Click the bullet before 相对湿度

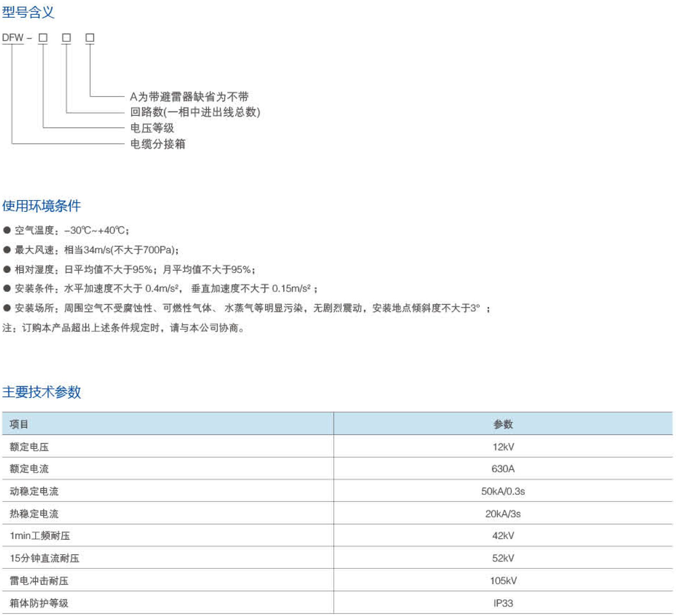coord(7,269)
